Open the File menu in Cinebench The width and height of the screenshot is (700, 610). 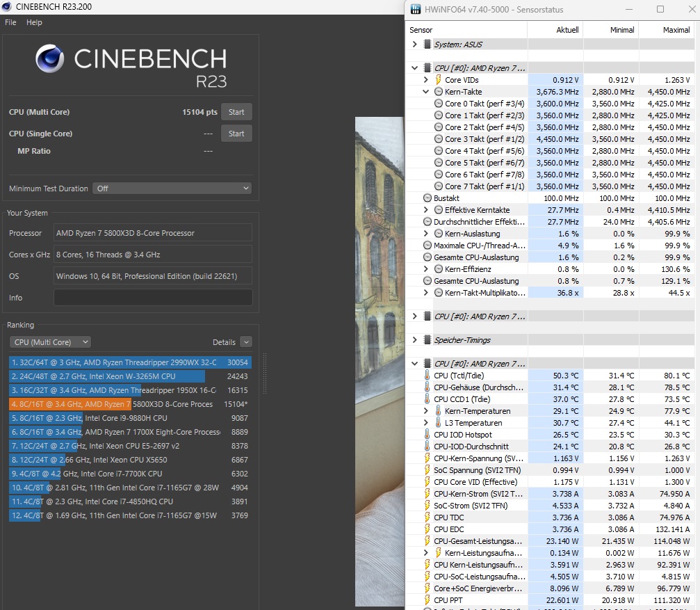point(10,22)
